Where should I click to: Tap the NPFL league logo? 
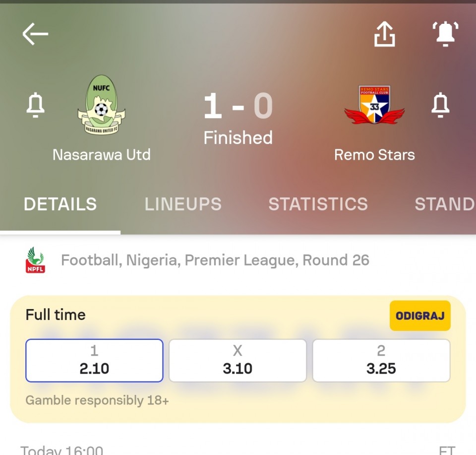click(x=35, y=260)
